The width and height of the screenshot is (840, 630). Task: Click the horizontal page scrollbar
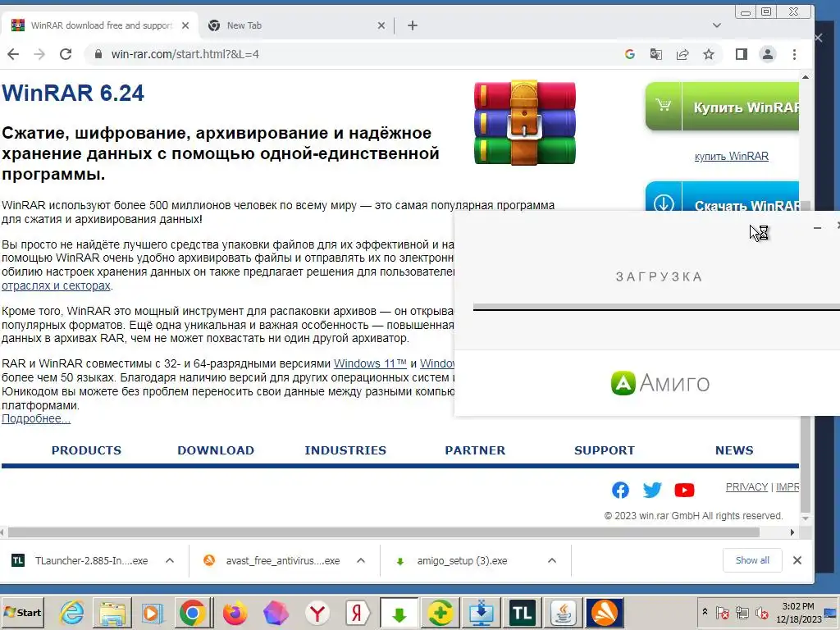click(384, 532)
